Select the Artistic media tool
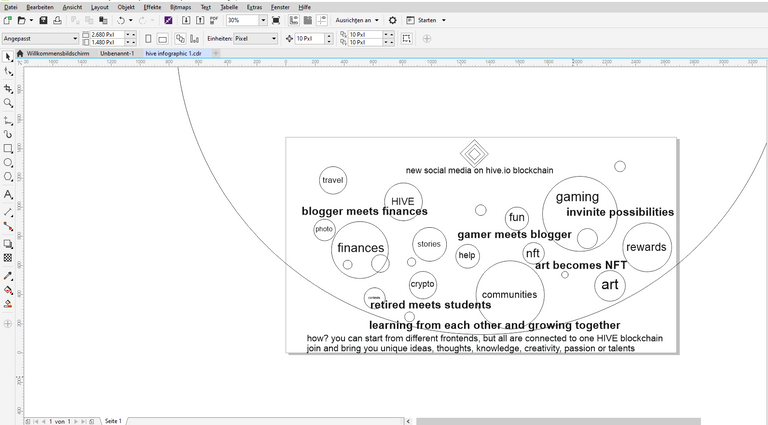 click(x=8, y=134)
